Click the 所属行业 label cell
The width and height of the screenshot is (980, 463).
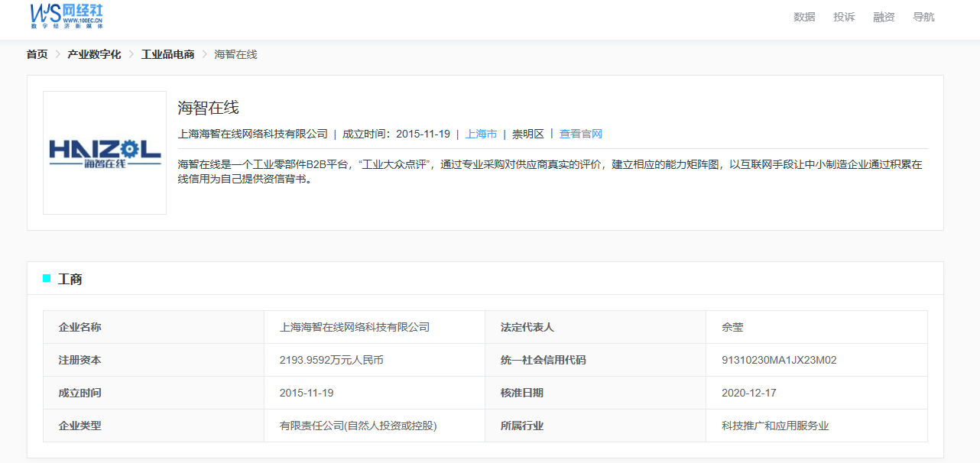595,426
